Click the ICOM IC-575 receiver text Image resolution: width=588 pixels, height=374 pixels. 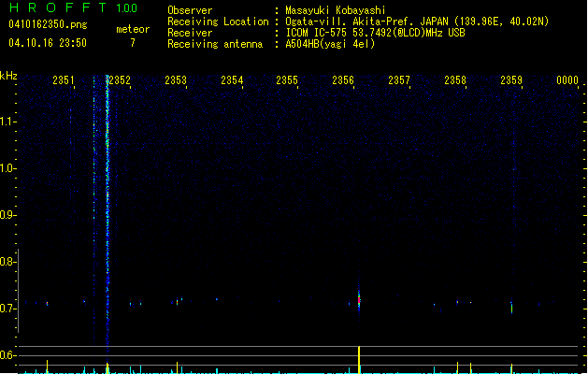tap(375, 33)
